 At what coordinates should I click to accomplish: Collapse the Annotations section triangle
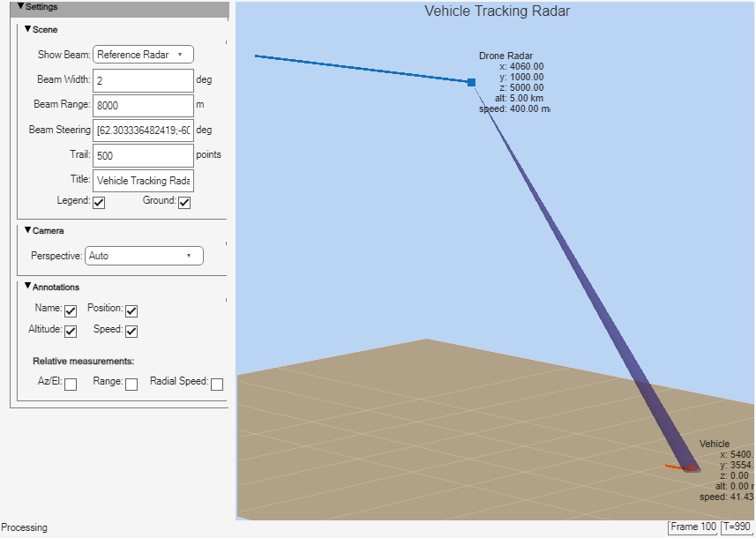coord(28,287)
